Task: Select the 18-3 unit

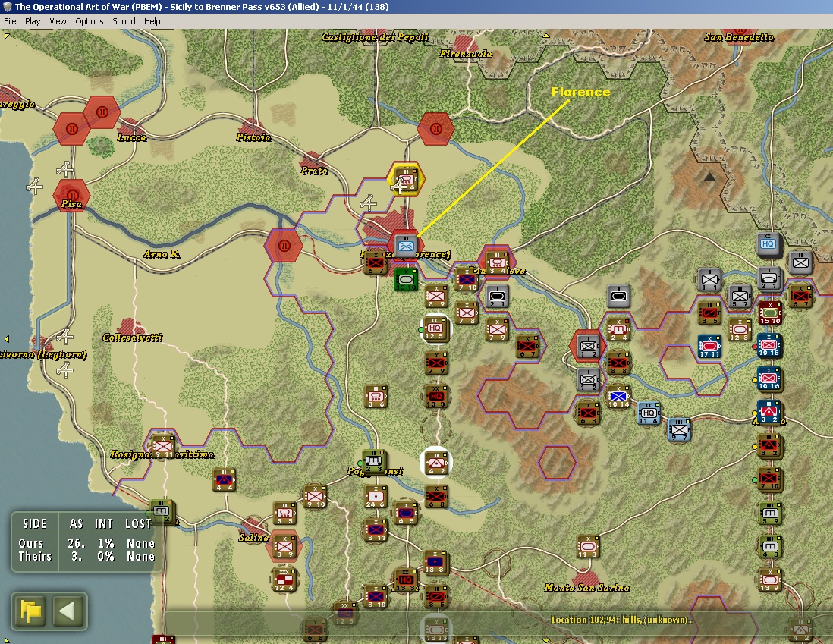Action: pyautogui.click(x=435, y=563)
